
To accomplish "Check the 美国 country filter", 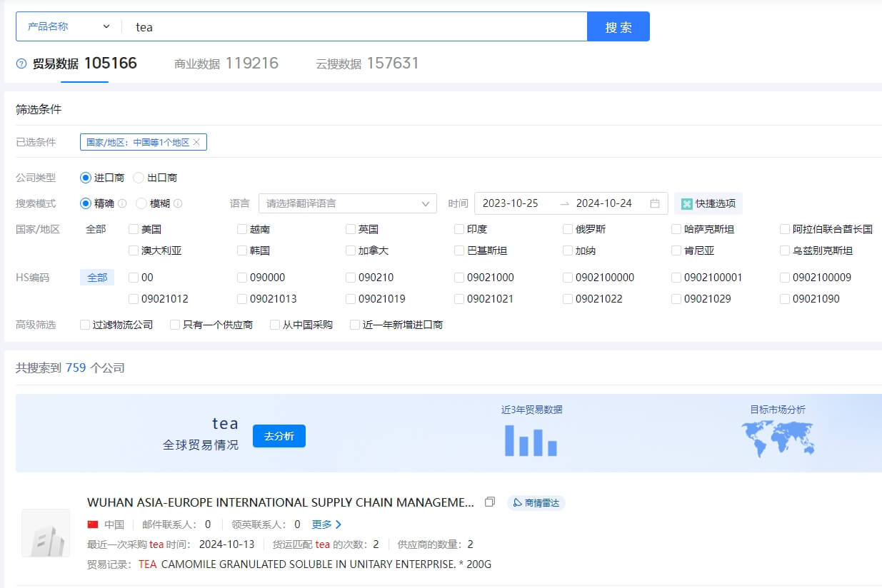I will [134, 229].
